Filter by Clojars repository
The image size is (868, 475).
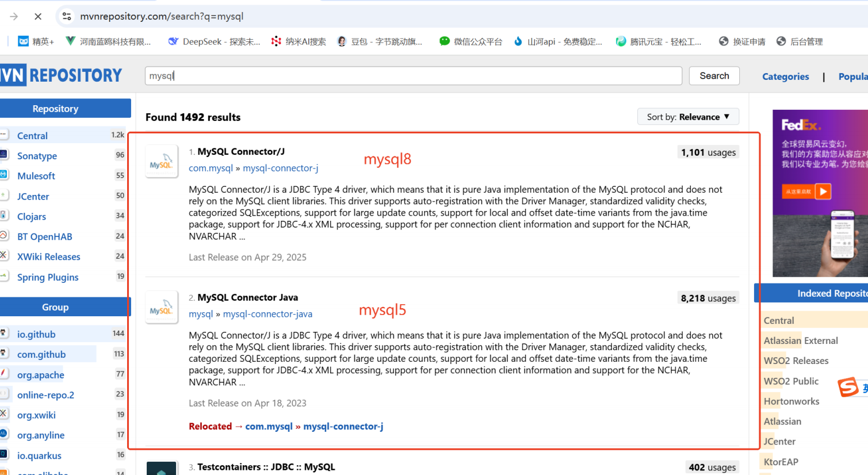32,217
